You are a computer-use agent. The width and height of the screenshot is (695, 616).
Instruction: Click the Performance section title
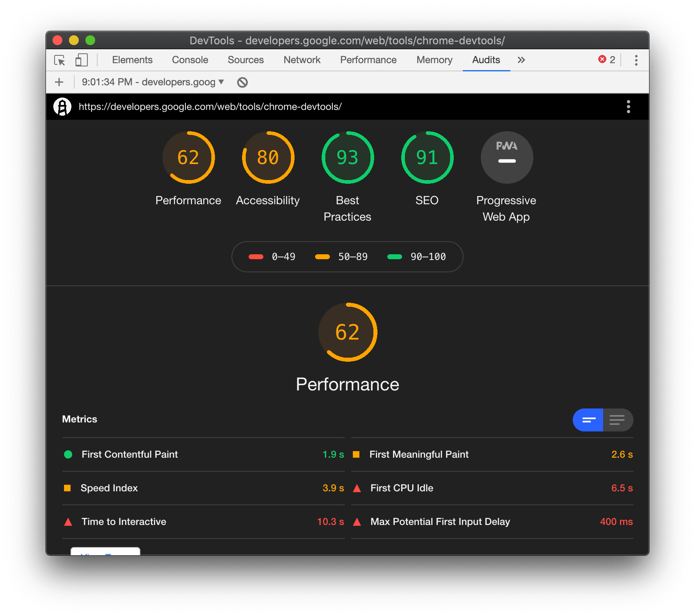pyautogui.click(x=347, y=384)
